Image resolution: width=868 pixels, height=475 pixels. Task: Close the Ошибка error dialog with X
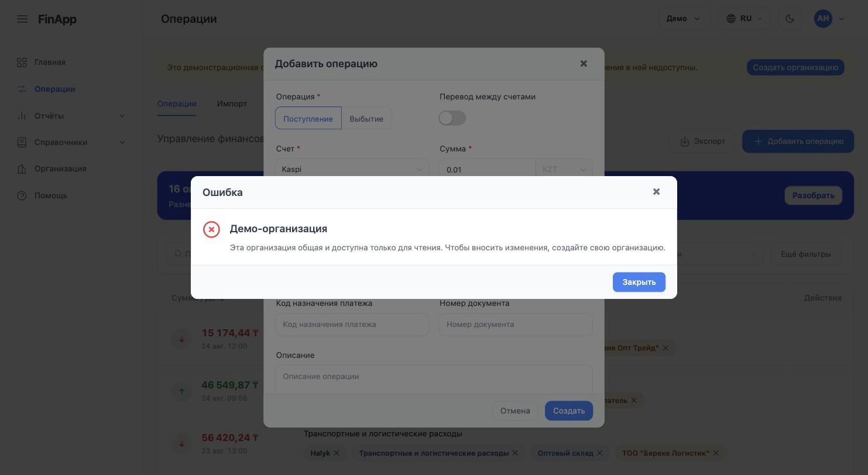coord(656,192)
